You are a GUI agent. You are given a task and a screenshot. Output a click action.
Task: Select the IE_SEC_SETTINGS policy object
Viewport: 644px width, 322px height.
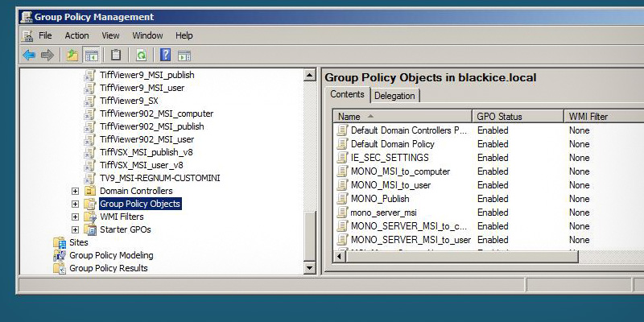(390, 158)
